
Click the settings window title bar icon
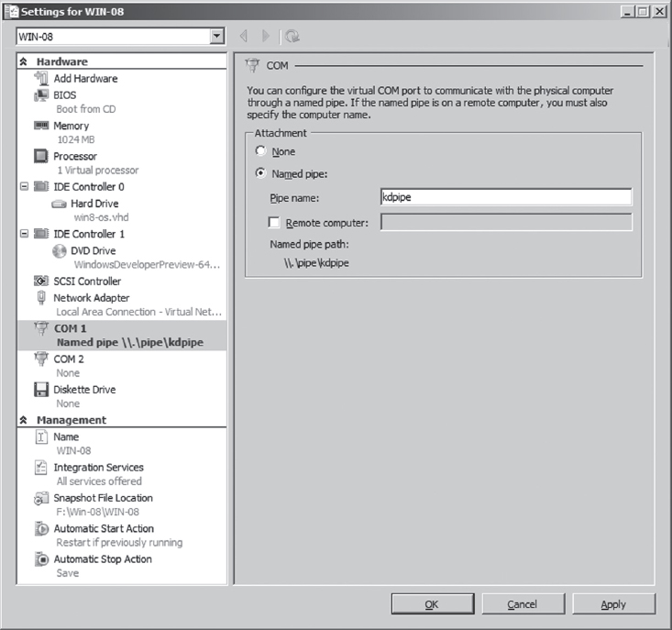(x=11, y=12)
